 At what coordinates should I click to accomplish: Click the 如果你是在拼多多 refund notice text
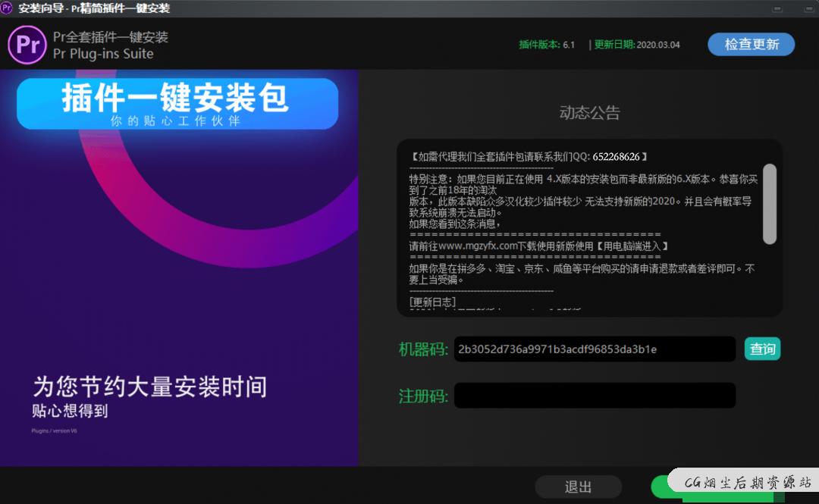pos(582,274)
